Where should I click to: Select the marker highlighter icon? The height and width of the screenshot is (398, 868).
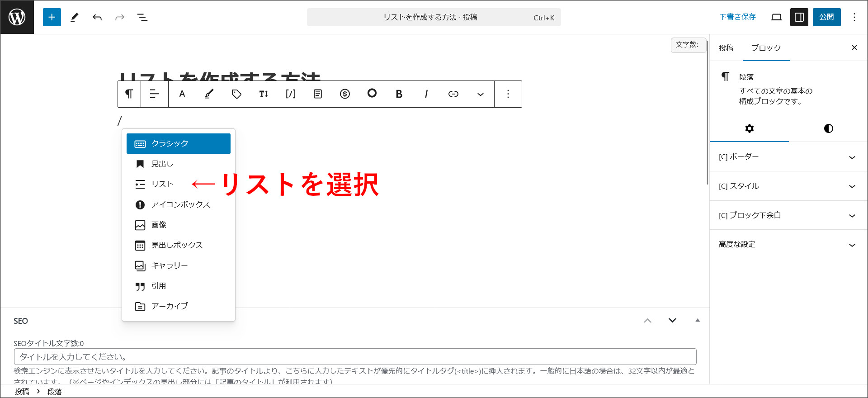click(209, 94)
